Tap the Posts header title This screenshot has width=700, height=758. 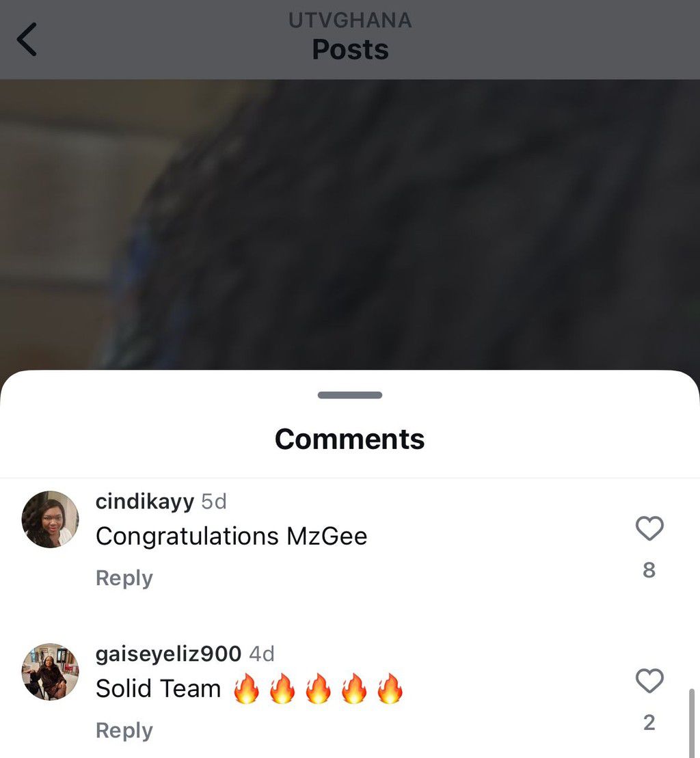pos(350,49)
